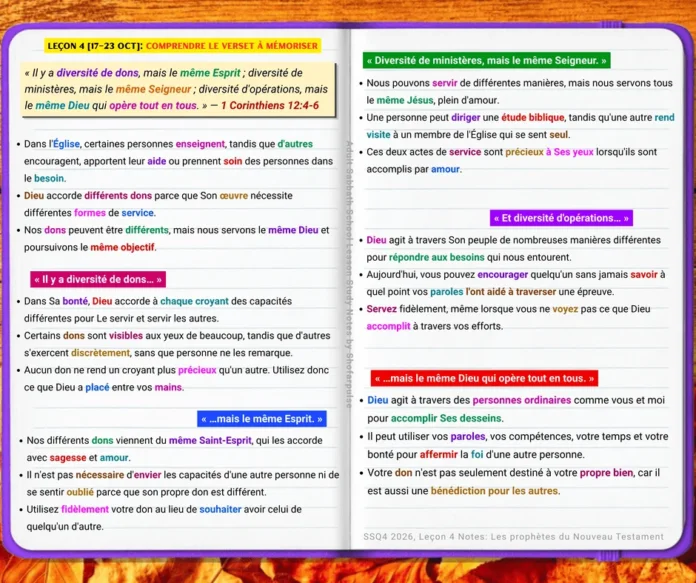Click the phrase 'à Ses yeux'
The width and height of the screenshot is (696, 583).
point(569,152)
